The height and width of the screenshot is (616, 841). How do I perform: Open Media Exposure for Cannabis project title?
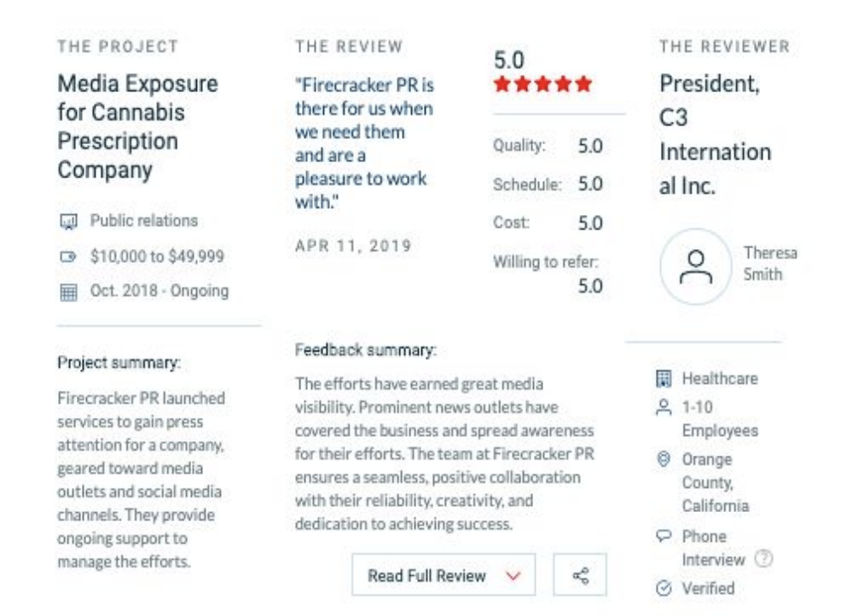pyautogui.click(x=137, y=126)
